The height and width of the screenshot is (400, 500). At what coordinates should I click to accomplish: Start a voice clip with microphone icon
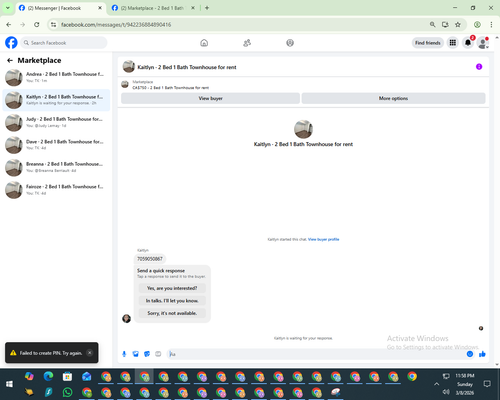124,354
